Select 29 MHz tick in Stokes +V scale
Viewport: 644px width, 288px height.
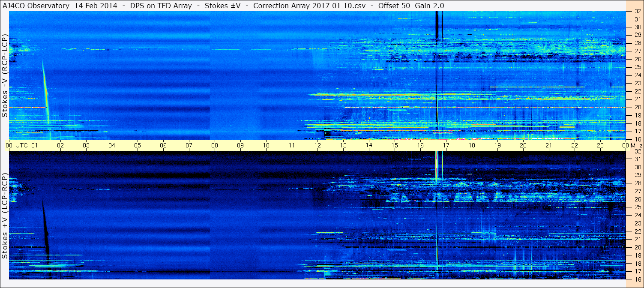[637, 175]
